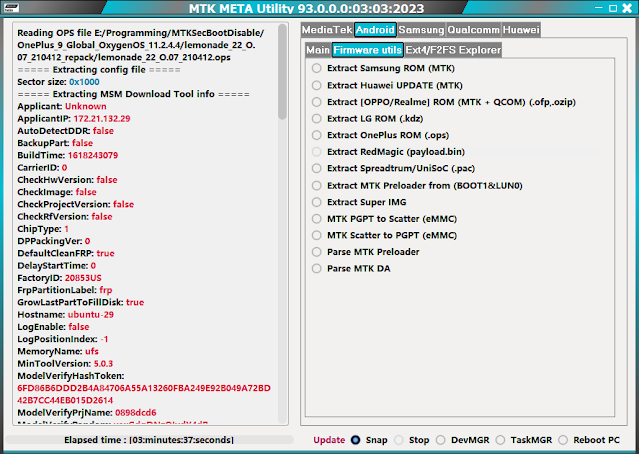639x454 pixels.
Task: Select Extract LG ROM (.kdz) option
Action: coord(368,119)
